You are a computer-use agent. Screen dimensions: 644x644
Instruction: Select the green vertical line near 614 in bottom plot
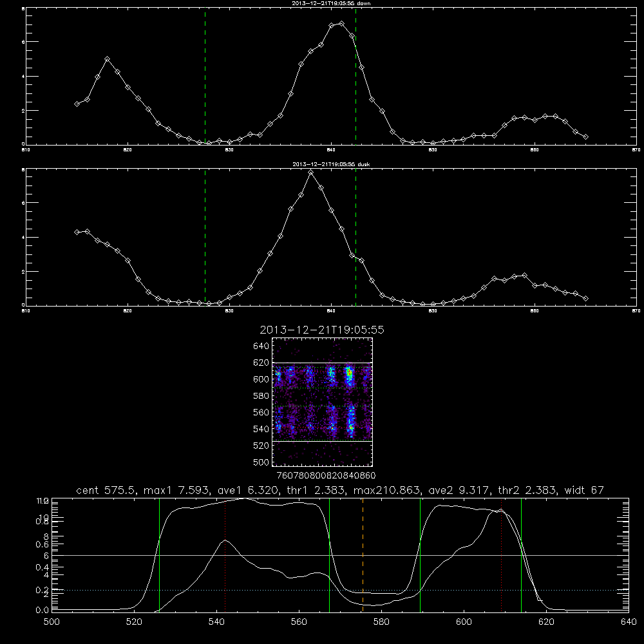(521, 554)
